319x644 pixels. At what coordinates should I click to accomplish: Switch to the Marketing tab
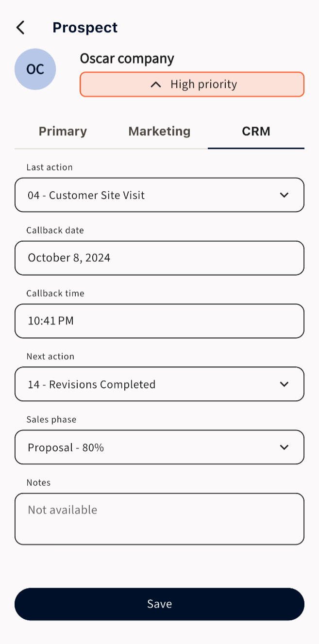pyautogui.click(x=159, y=132)
